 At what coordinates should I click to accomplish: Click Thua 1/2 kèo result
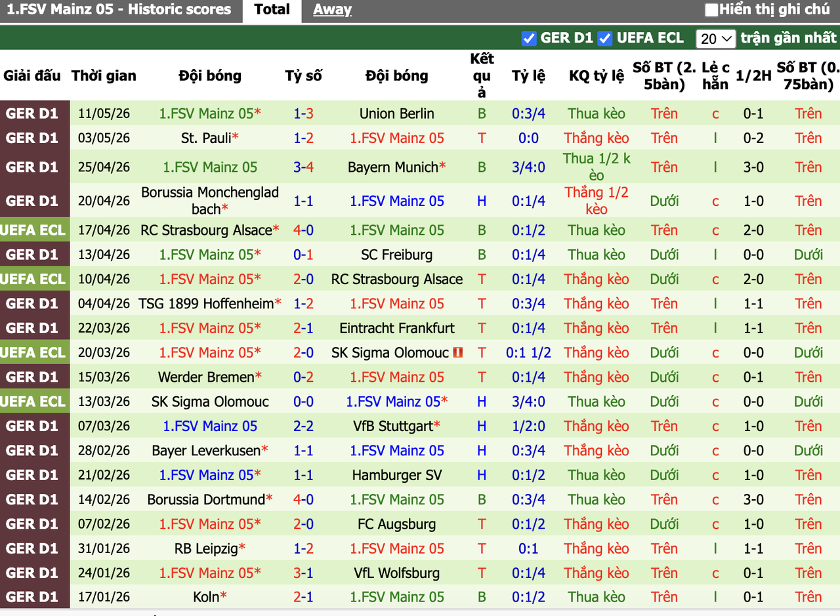[x=597, y=167]
